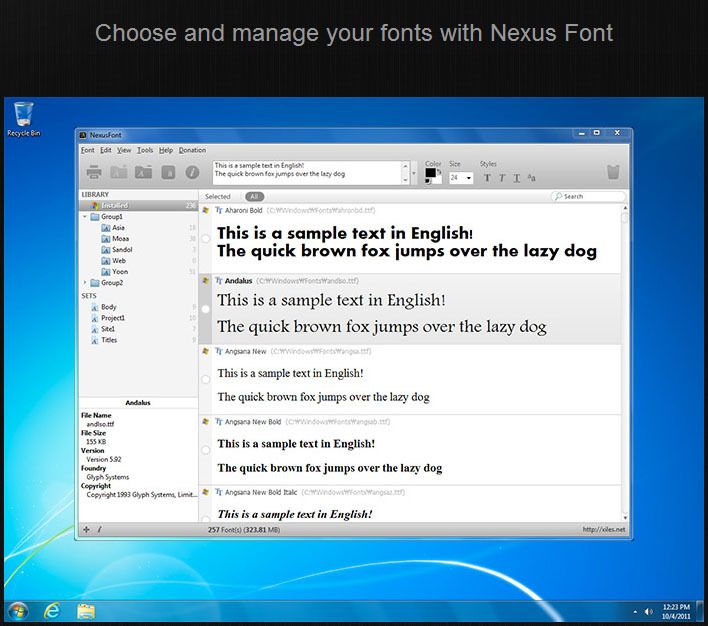This screenshot has width=708, height=626.
Task: Apply the bold style T icon
Action: coord(487,178)
